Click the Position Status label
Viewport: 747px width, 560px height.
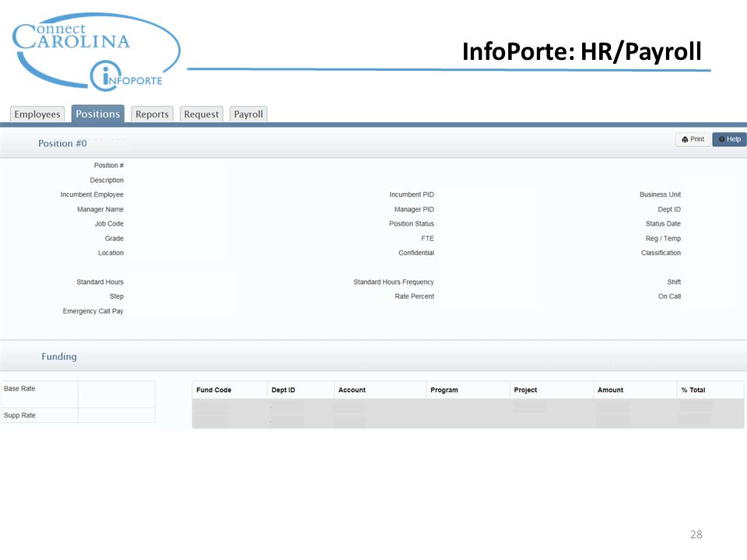(x=412, y=223)
